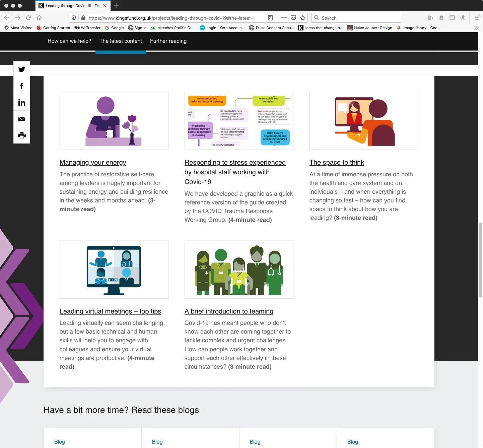Open WeTransfer bookmark
The image size is (483, 448).
tap(87, 28)
